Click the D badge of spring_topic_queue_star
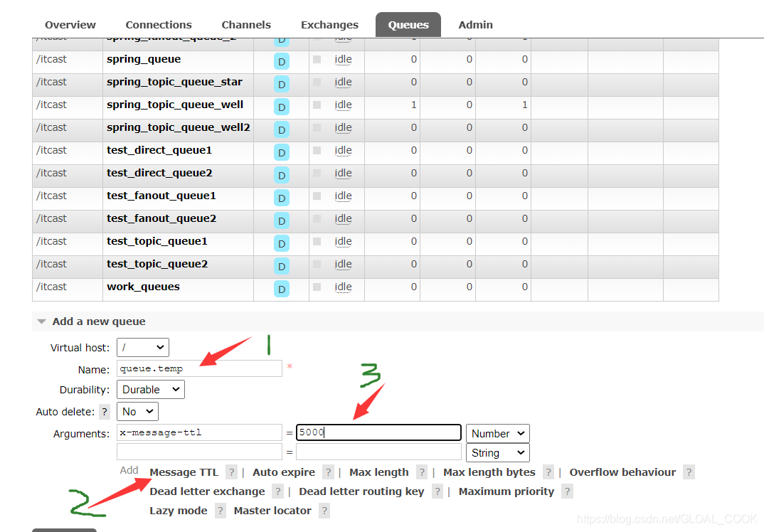 tap(282, 85)
